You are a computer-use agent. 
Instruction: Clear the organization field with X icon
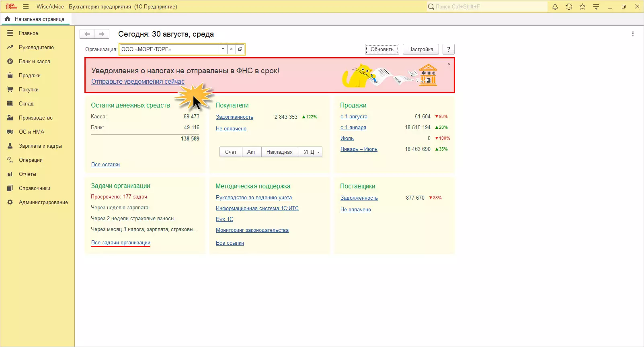point(231,49)
